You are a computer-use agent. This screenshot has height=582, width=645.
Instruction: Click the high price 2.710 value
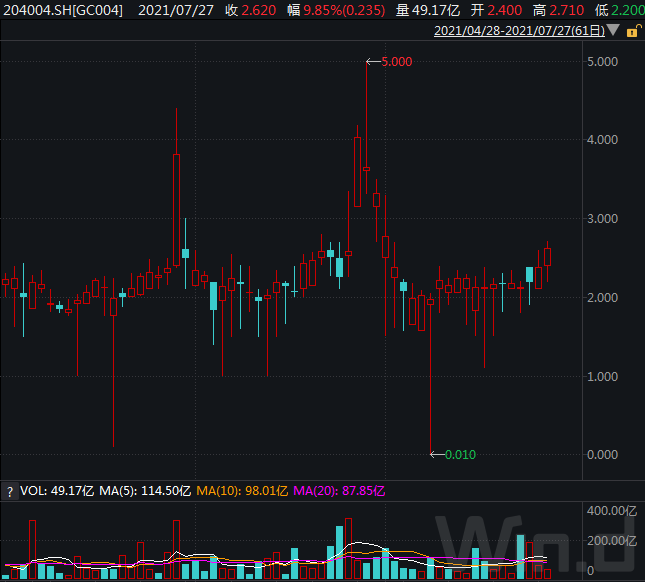click(566, 10)
